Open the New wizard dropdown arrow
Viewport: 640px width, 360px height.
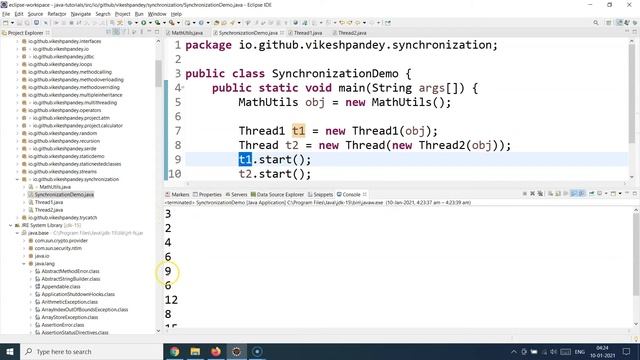(12, 23)
